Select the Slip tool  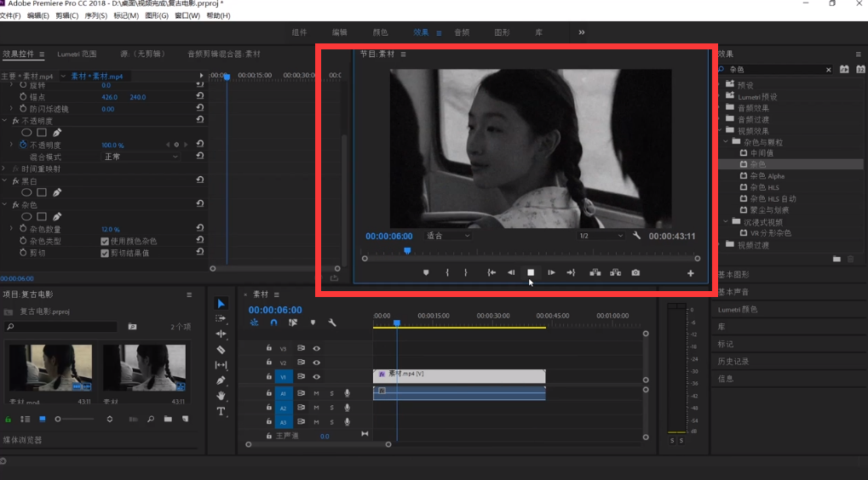tap(221, 365)
